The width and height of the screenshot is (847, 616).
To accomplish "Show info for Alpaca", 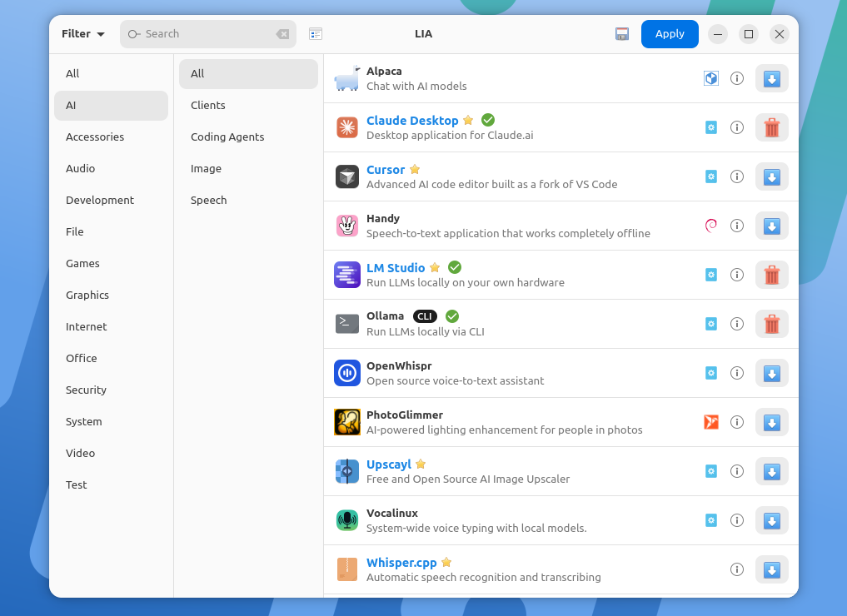I will pyautogui.click(x=737, y=78).
